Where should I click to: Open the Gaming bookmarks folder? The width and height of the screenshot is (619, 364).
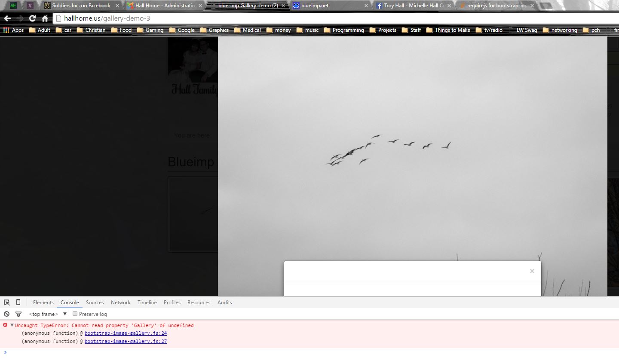(x=150, y=30)
